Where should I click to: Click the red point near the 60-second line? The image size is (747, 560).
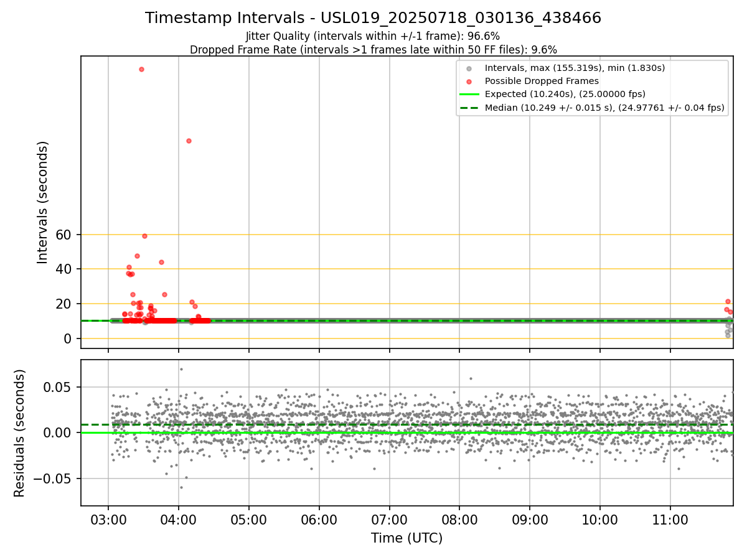[x=144, y=236]
